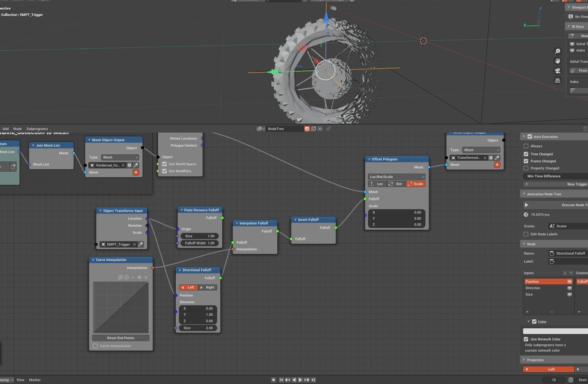The image size is (588, 384).
Task: Open curve tools chevron in Curve Interpolation
Action: (133, 277)
